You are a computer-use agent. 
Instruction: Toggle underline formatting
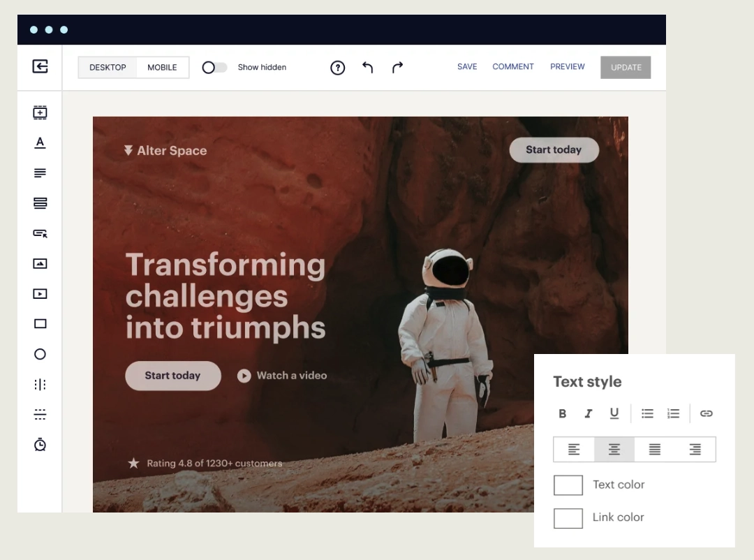click(614, 413)
